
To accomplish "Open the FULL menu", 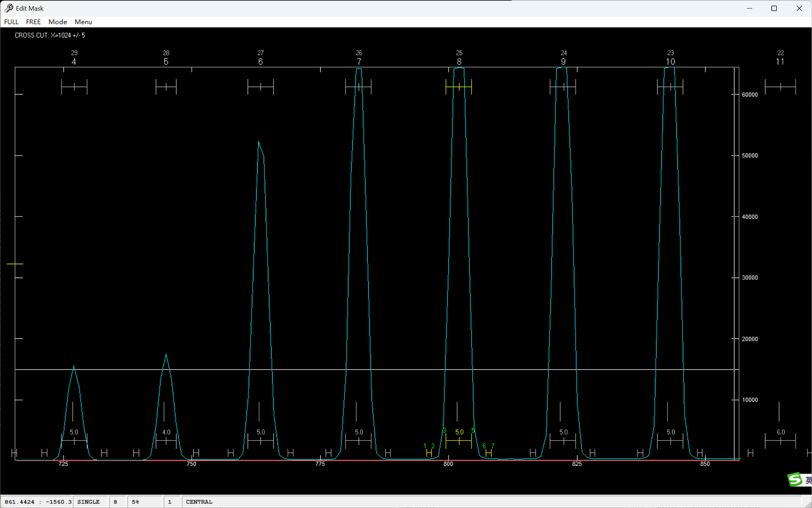I will 11,22.
